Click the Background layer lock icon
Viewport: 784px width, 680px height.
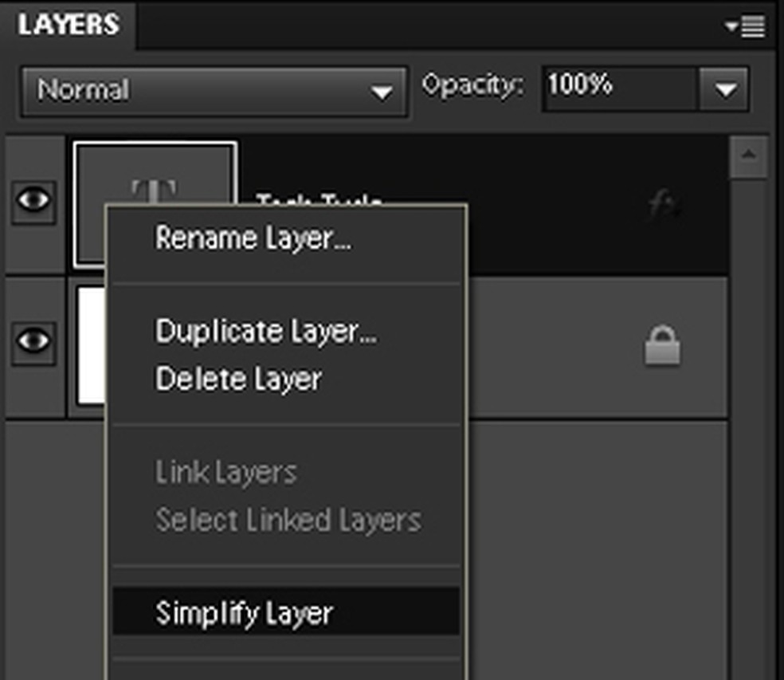[x=662, y=348]
